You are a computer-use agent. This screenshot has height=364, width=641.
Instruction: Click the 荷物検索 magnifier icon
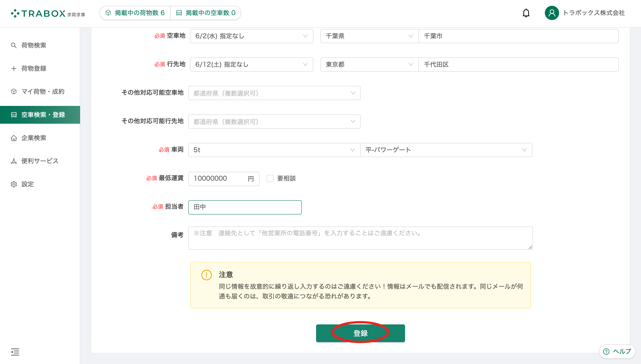(x=14, y=45)
